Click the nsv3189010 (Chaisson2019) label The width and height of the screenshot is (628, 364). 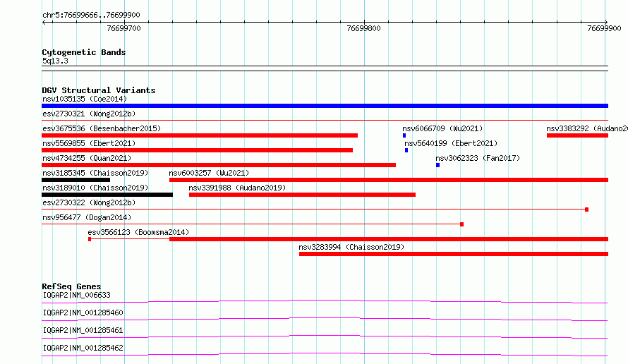coord(95,188)
